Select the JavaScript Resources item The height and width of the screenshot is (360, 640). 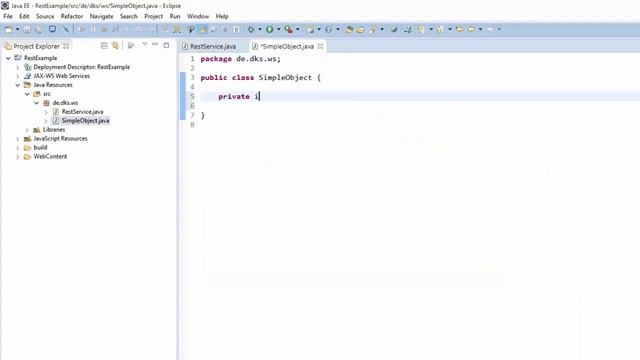[60, 139]
